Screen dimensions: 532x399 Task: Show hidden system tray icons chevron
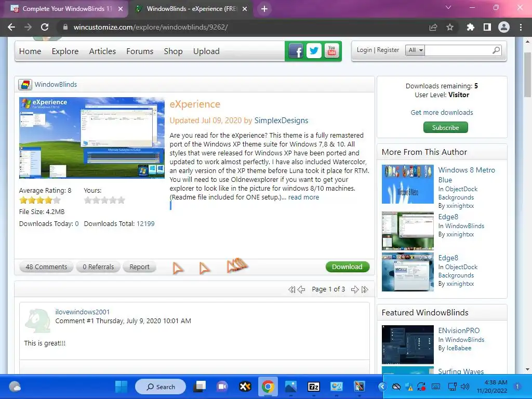tap(382, 387)
